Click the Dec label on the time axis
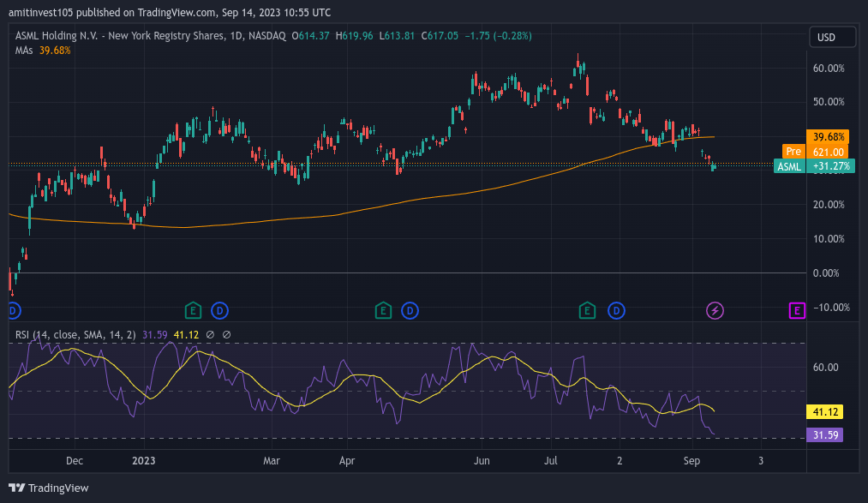 [x=75, y=461]
